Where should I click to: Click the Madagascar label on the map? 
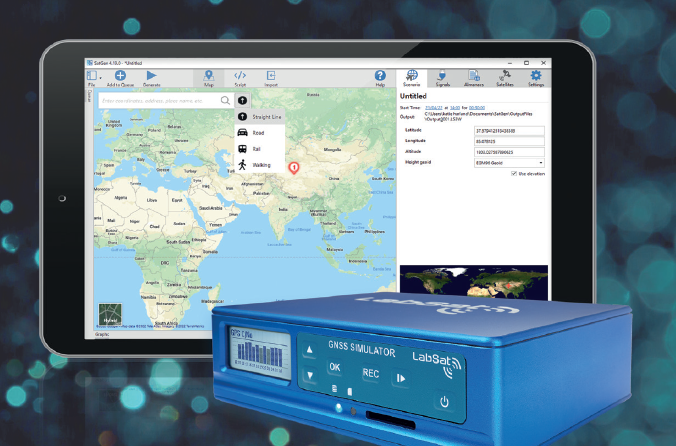tap(212, 301)
